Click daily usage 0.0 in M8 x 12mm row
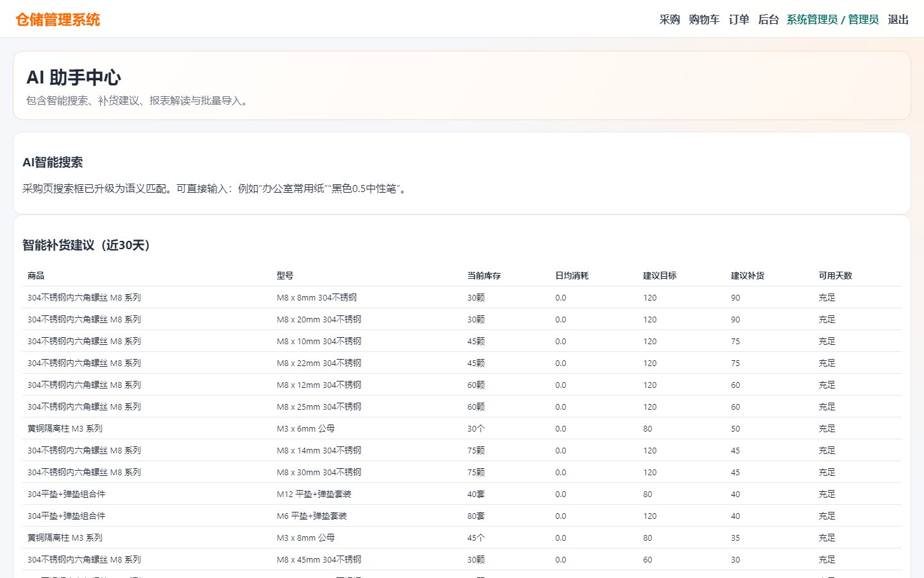This screenshot has height=578, width=924. (561, 385)
